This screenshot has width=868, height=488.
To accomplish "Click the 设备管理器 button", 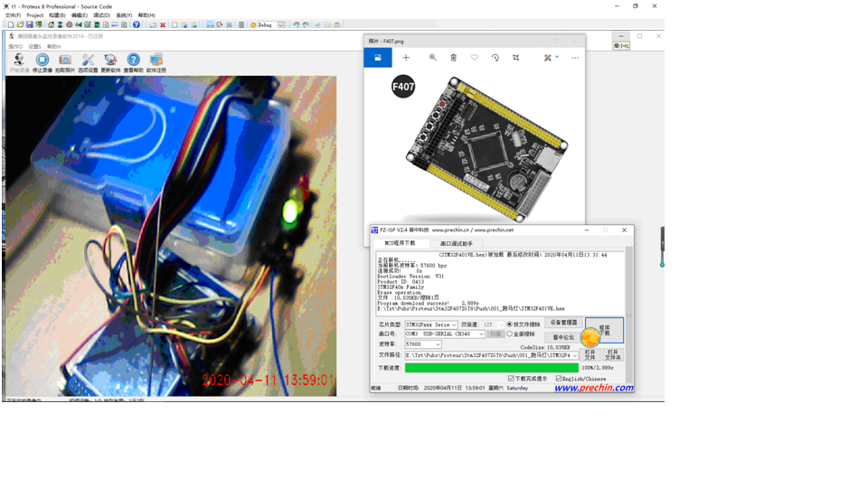I will click(x=563, y=323).
